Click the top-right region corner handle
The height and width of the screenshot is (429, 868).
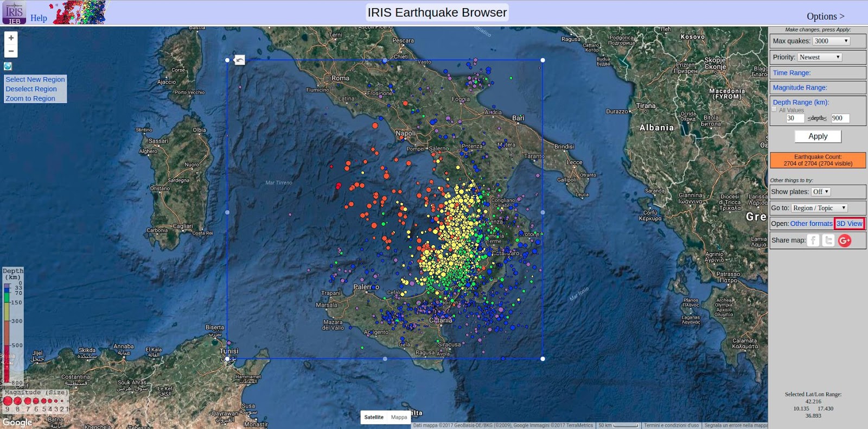tap(542, 60)
